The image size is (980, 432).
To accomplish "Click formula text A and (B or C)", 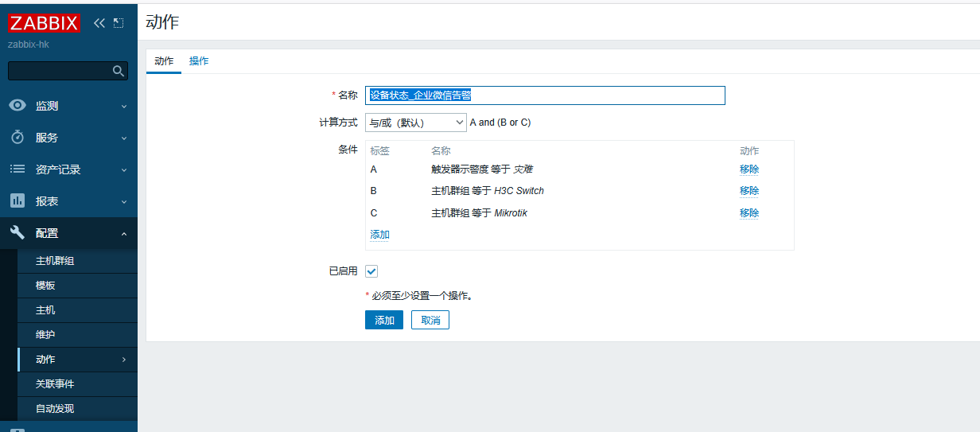I will coord(500,123).
